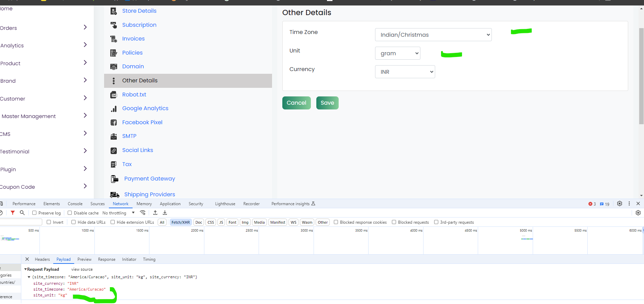The height and width of the screenshot is (304, 644).
Task: Open the Response tab of the request
Action: pos(106,259)
